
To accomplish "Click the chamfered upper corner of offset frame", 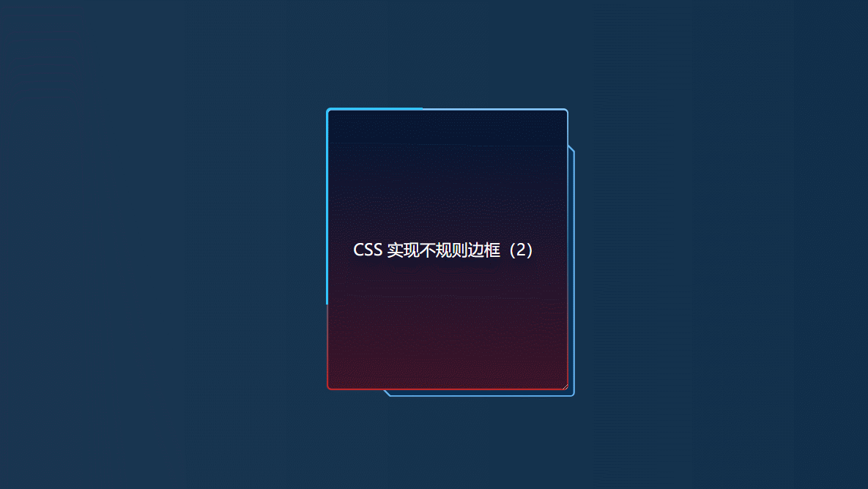I will pos(571,149).
